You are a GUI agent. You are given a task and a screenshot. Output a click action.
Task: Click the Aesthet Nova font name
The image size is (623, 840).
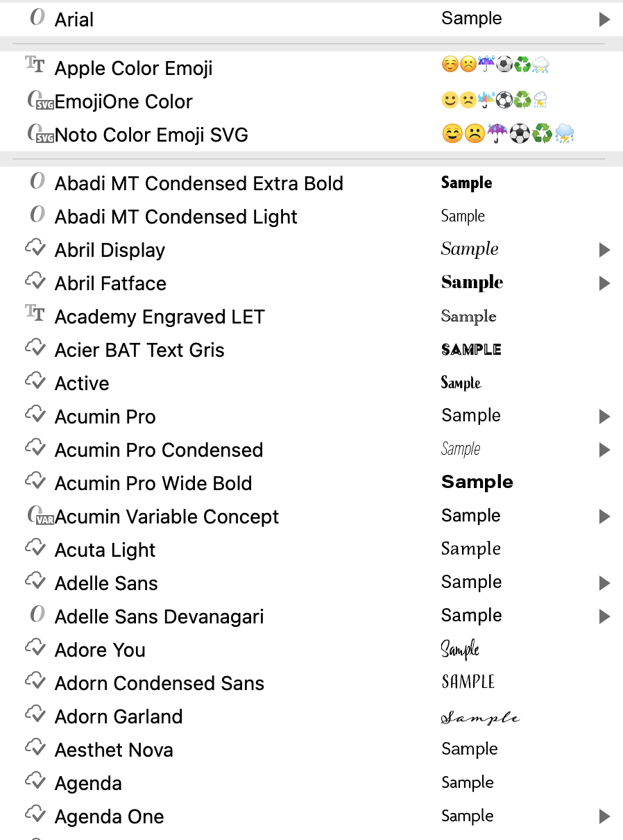(x=113, y=750)
